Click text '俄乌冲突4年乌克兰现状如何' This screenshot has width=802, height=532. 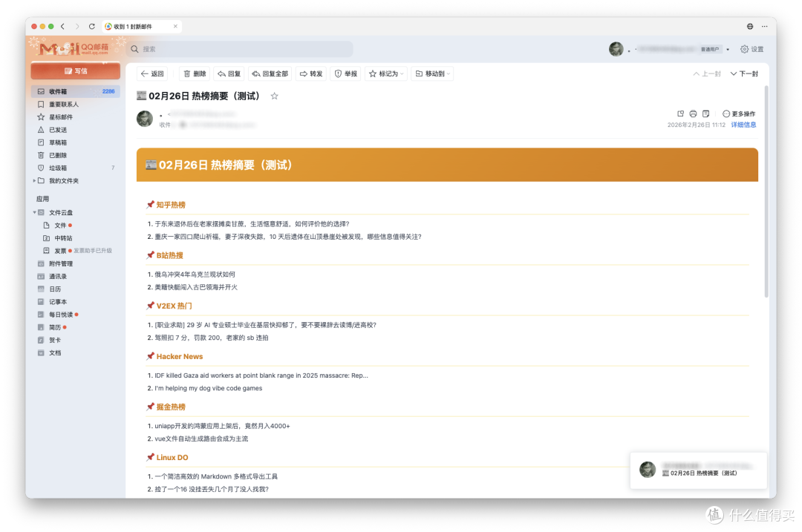click(195, 275)
